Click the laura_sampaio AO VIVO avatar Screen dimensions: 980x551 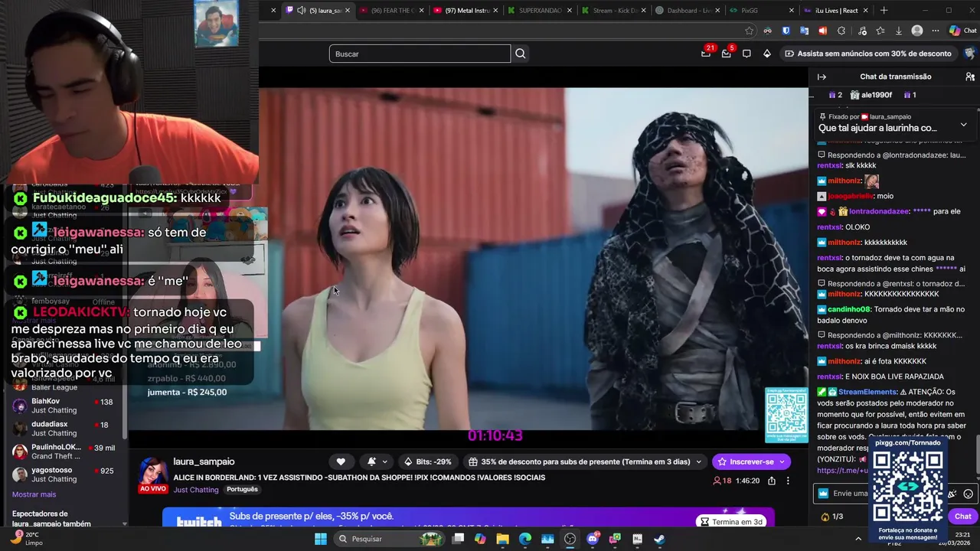tap(153, 474)
